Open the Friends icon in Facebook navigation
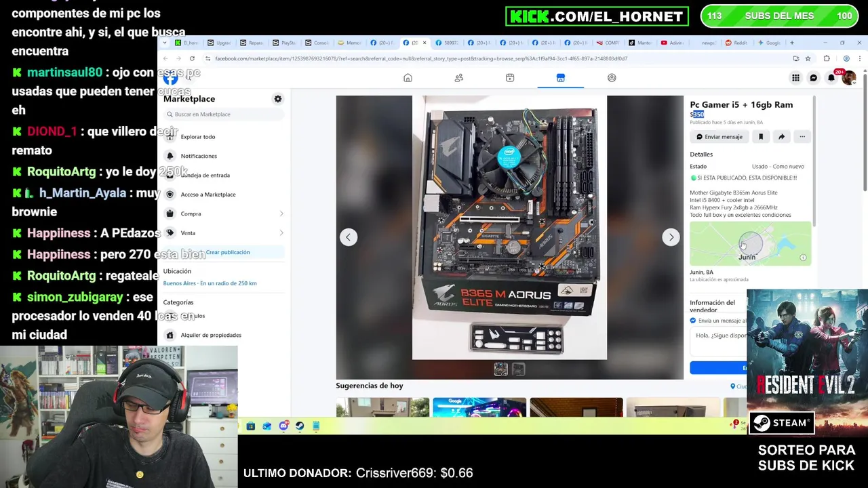 point(459,78)
